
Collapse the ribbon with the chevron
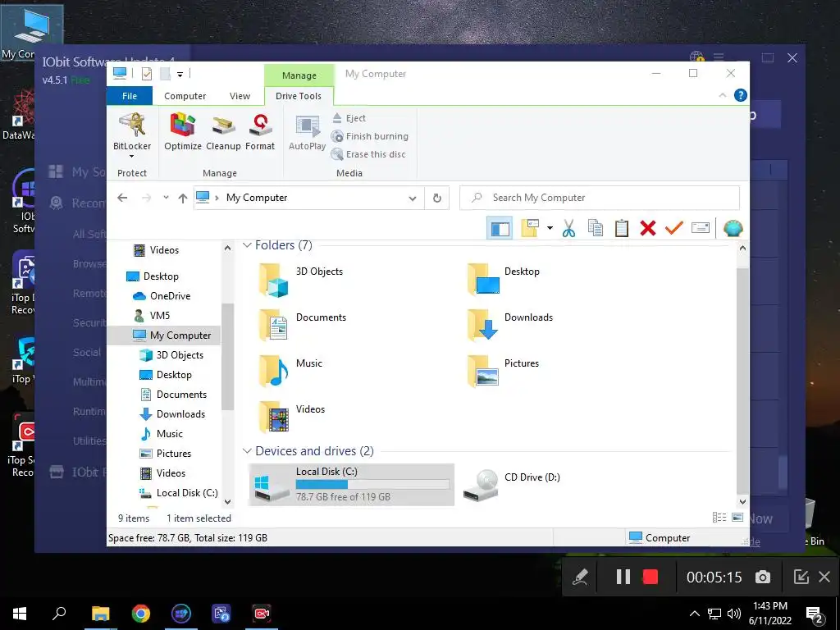click(x=722, y=95)
